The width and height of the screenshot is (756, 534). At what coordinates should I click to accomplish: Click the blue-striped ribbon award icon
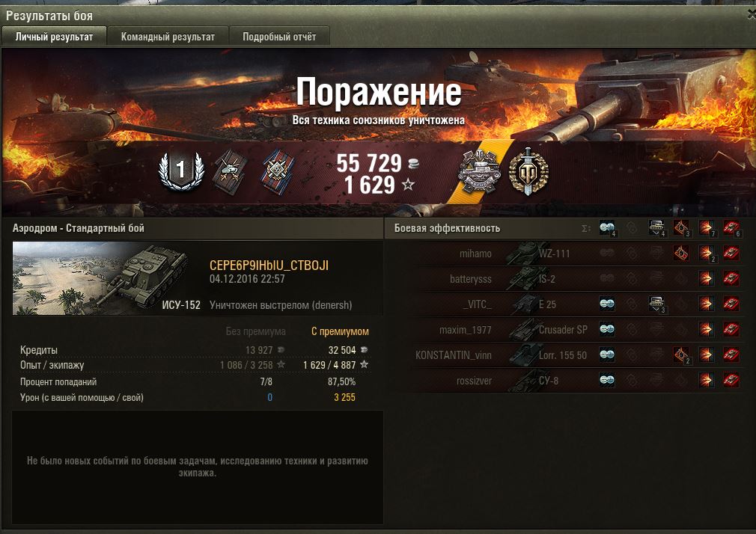277,171
